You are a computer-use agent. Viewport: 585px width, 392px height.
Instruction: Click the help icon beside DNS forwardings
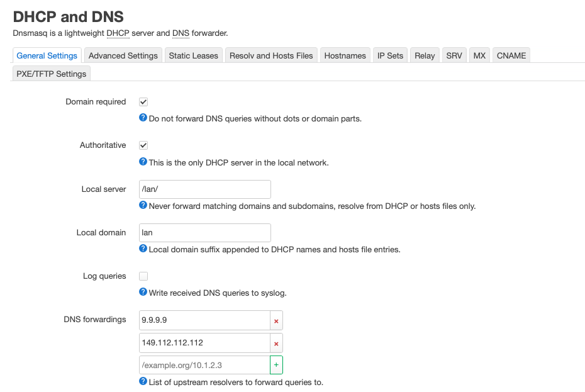pyautogui.click(x=143, y=382)
